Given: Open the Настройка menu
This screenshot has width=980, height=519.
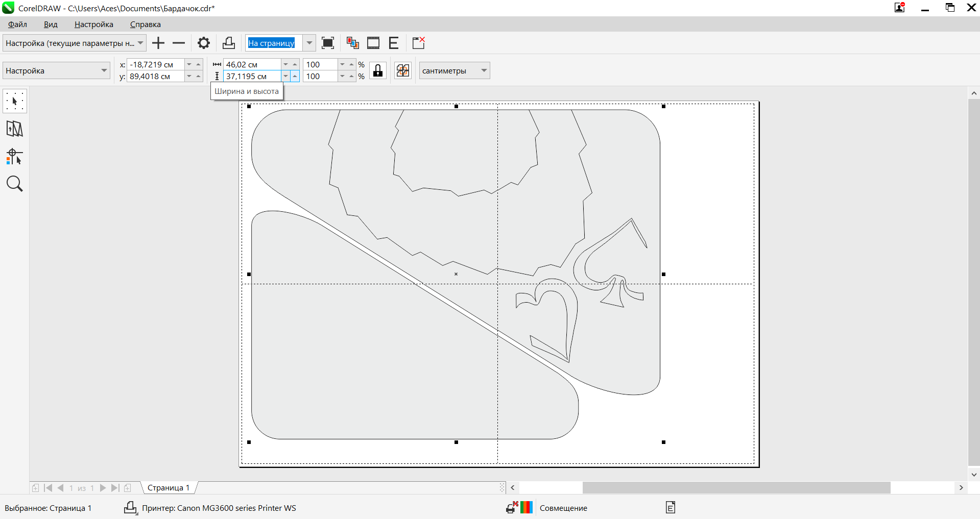Looking at the screenshot, I should [94, 24].
